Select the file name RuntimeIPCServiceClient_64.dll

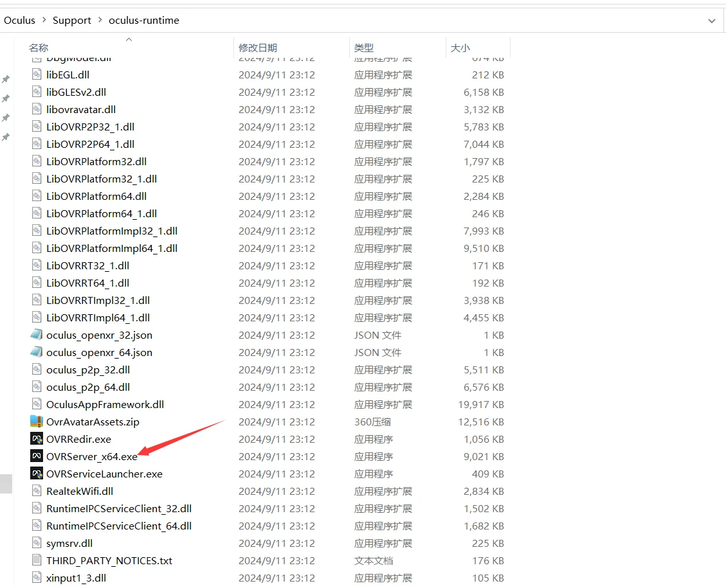(118, 526)
